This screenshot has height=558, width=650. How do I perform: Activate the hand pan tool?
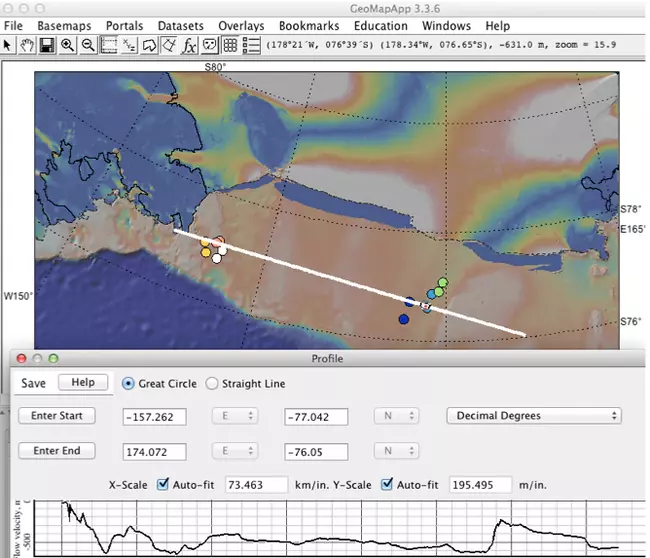(28, 45)
